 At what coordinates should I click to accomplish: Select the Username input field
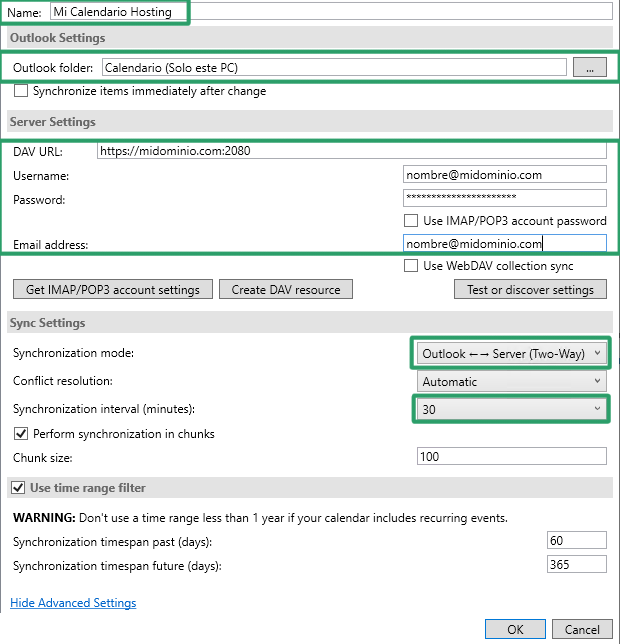coord(504,175)
